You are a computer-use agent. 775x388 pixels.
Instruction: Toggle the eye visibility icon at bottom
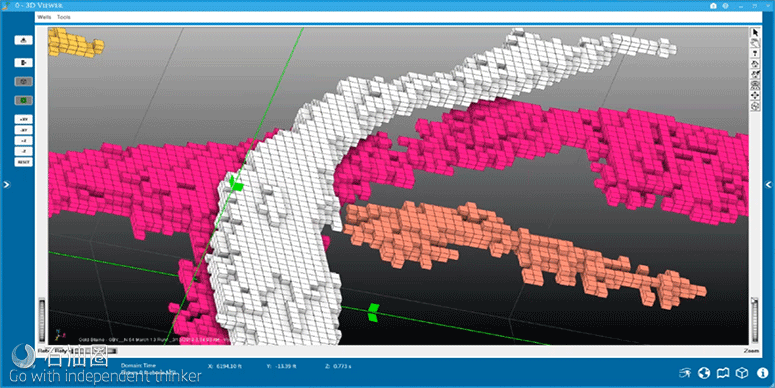tap(685, 373)
